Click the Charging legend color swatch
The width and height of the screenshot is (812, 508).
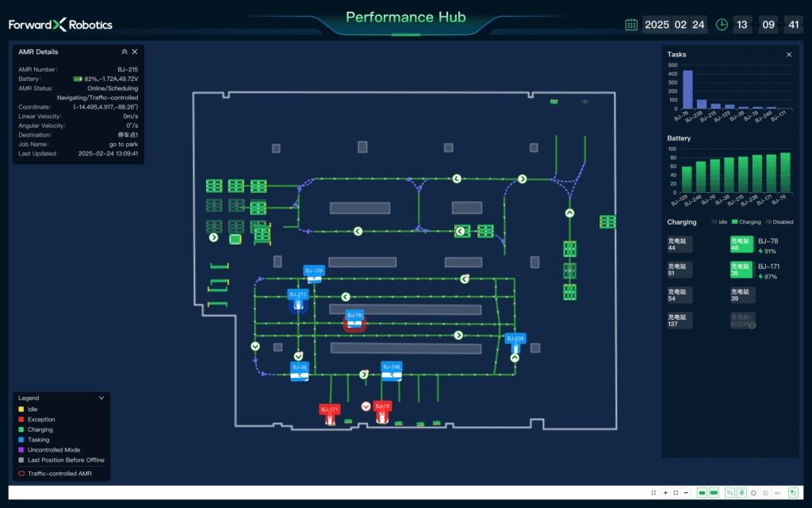(21, 429)
